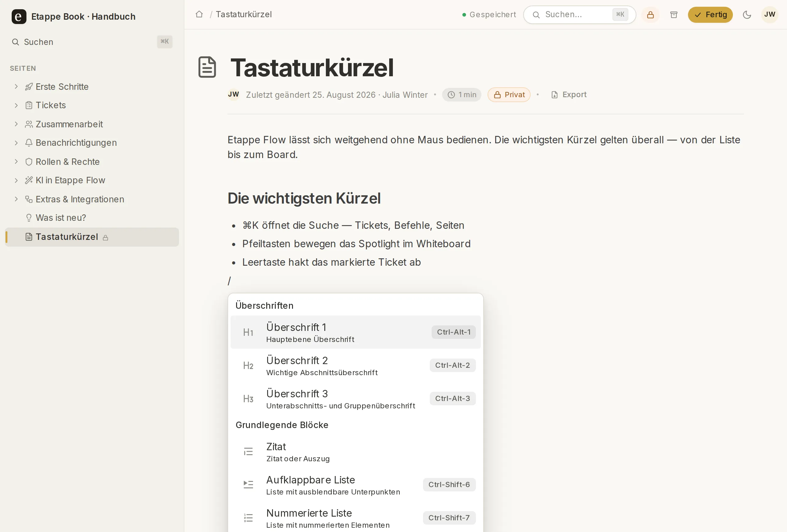Click the heading Die wichtigsten Kürzel
This screenshot has width=787, height=532.
coord(304,198)
